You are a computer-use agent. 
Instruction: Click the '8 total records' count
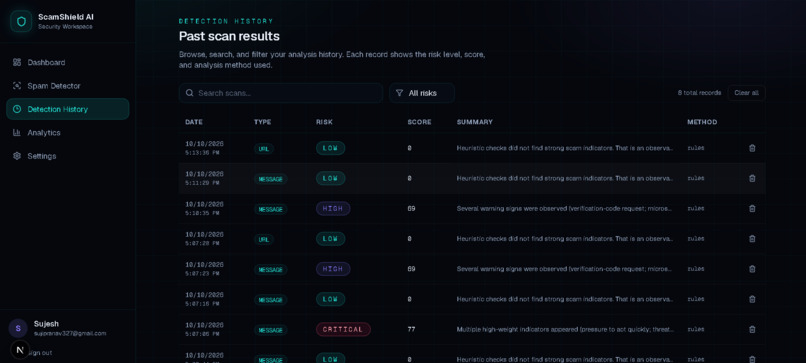699,93
